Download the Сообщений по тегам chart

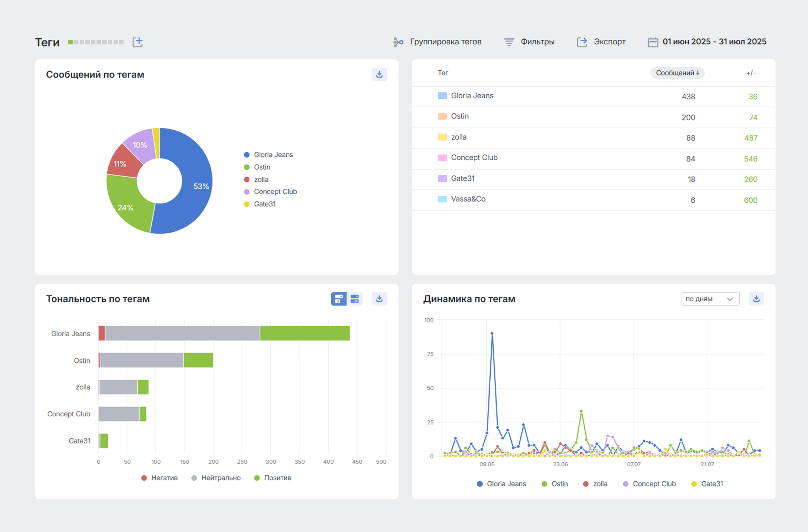(x=379, y=75)
